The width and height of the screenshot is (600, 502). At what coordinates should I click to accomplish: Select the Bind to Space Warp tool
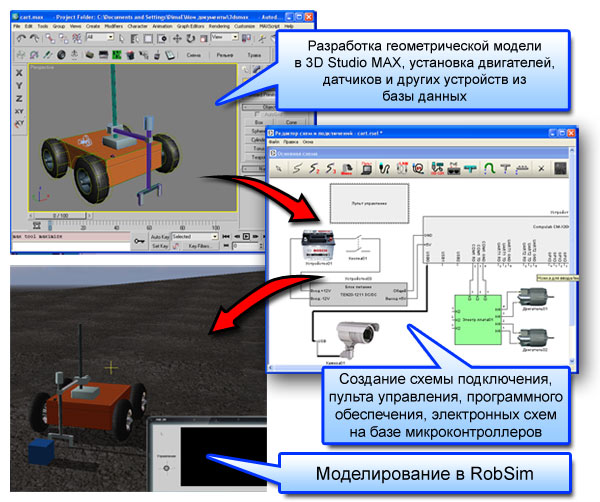(x=77, y=38)
